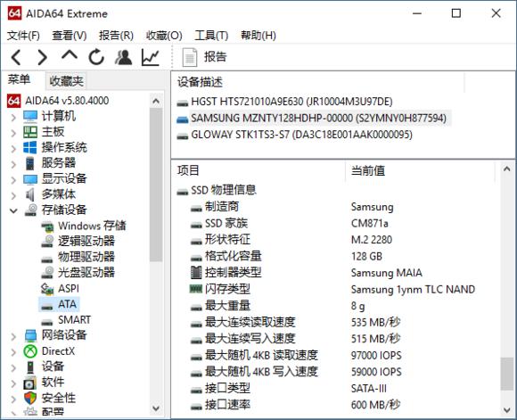517x420 pixels.
Task: Click the details list scroll-up arrow
Action: [507, 169]
